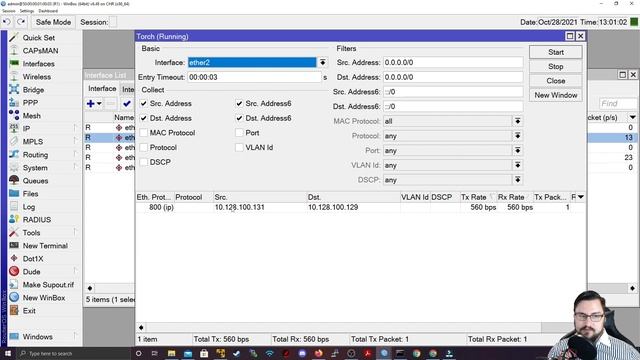Click the Dst. Address filter field
Image resolution: width=640 pixels, height=360 pixels.
[x=453, y=77]
